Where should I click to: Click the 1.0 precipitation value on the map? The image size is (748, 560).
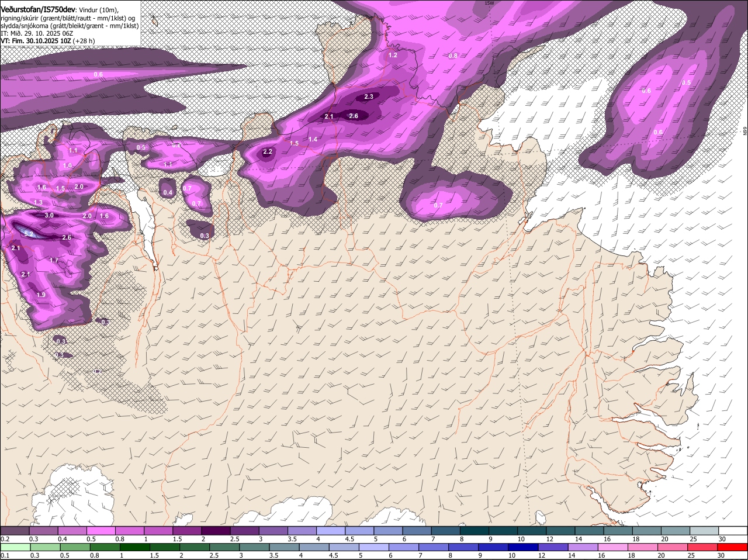(x=67, y=166)
